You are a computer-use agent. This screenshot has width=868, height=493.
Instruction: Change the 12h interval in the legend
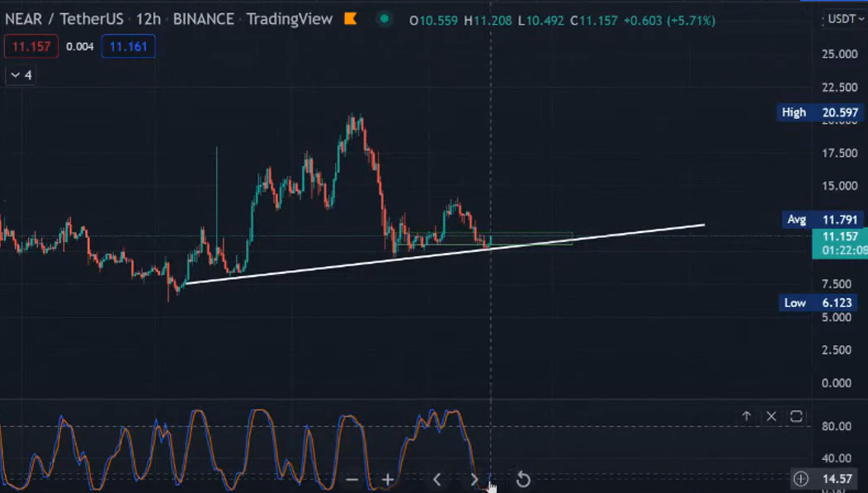[149, 18]
